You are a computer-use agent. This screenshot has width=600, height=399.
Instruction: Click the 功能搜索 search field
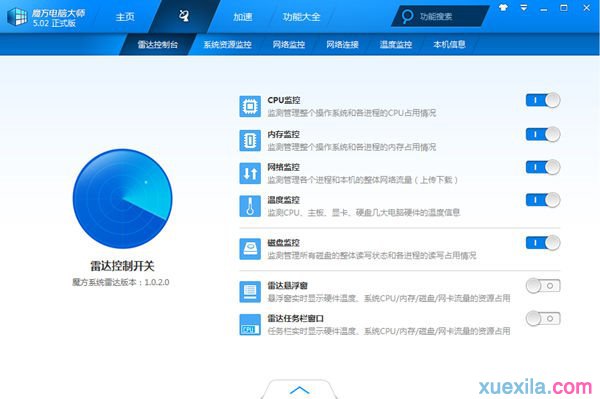[440, 16]
